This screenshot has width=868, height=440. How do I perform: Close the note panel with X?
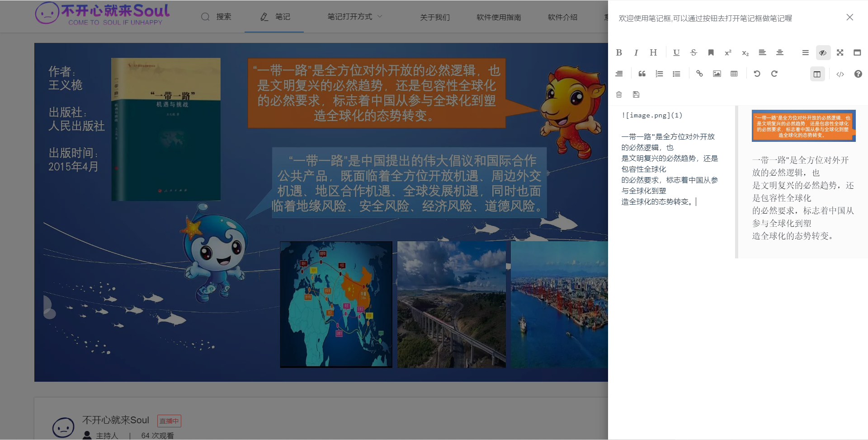tap(849, 17)
